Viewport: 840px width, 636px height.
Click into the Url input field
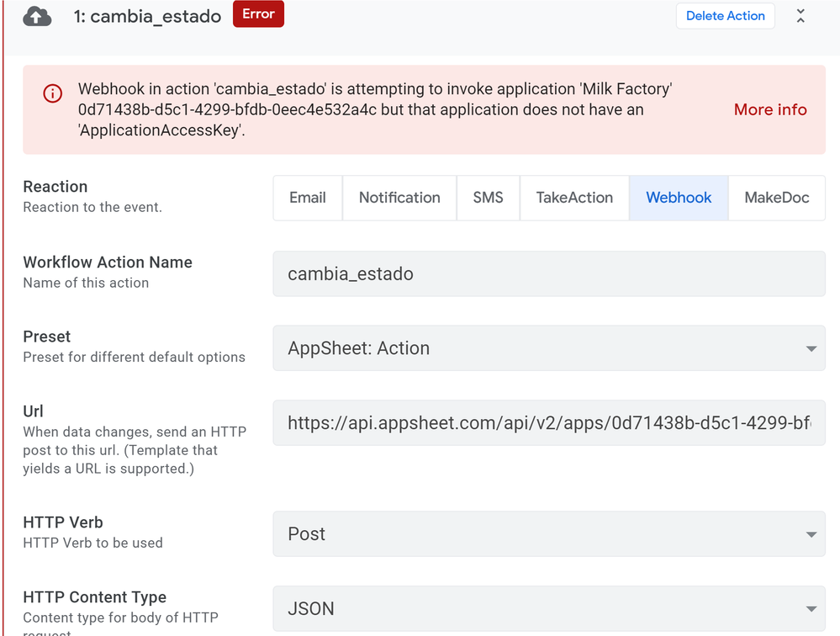549,423
